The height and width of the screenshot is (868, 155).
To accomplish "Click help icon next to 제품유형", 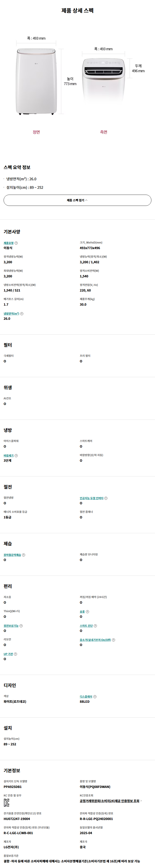I will tap(16, 243).
